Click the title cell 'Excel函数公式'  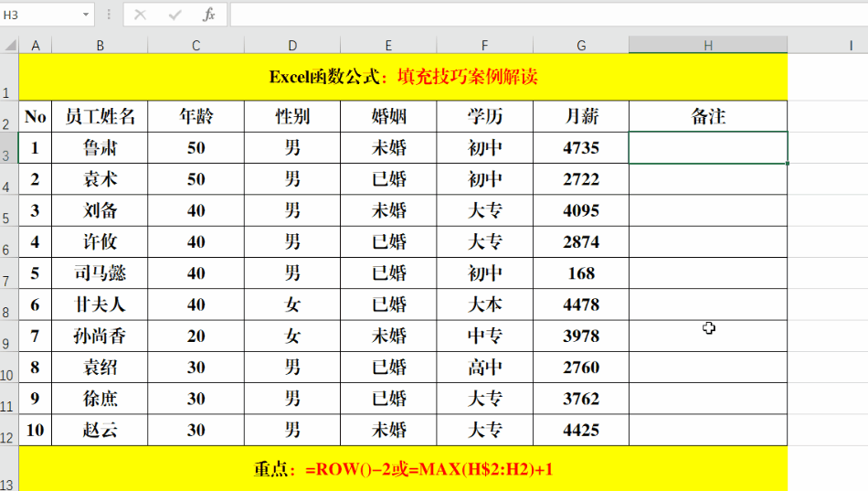pyautogui.click(x=403, y=77)
